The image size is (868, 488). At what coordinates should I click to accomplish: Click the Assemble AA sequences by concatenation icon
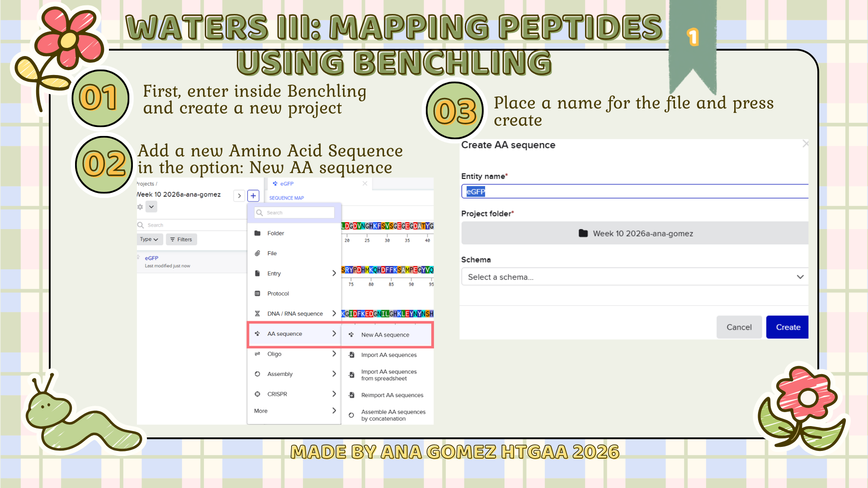351,415
